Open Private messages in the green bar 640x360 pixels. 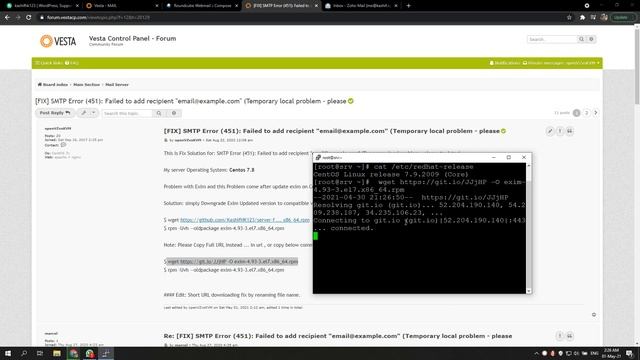pos(561,63)
